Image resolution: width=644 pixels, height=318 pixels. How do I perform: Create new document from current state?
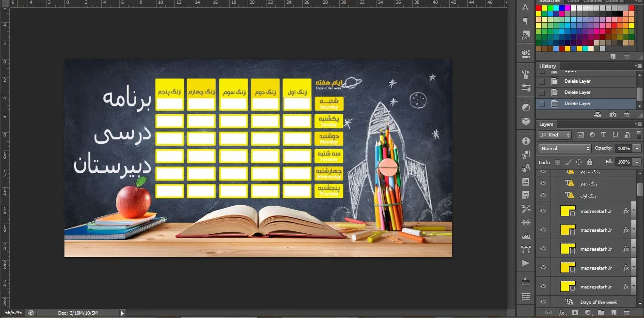tap(598, 115)
